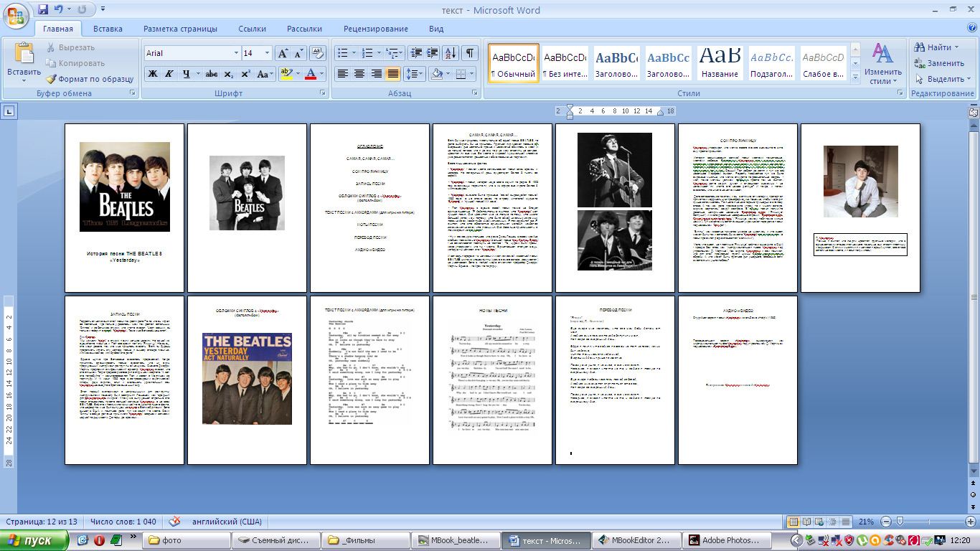Click the Paste (Вставить) icon
Screen dimensions: 980x551
[x=24, y=53]
